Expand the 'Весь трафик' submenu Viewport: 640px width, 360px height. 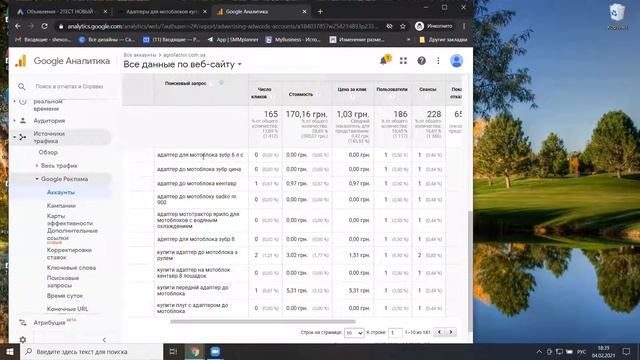(59, 165)
